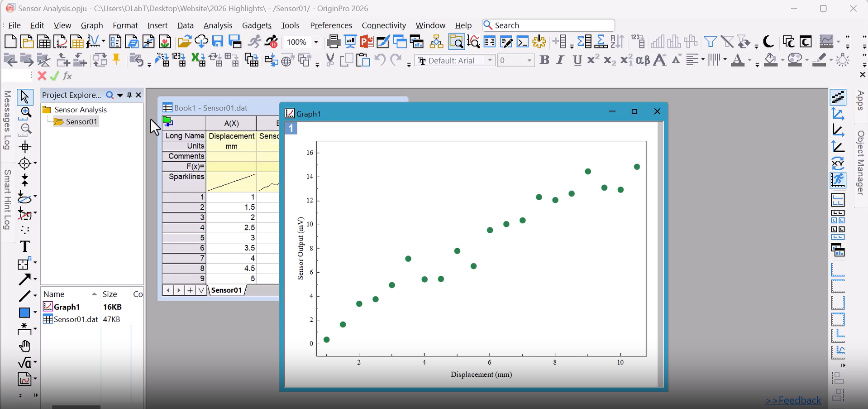Click the Save Project floppy disk icon
This screenshot has height=409, width=868.
(218, 42)
